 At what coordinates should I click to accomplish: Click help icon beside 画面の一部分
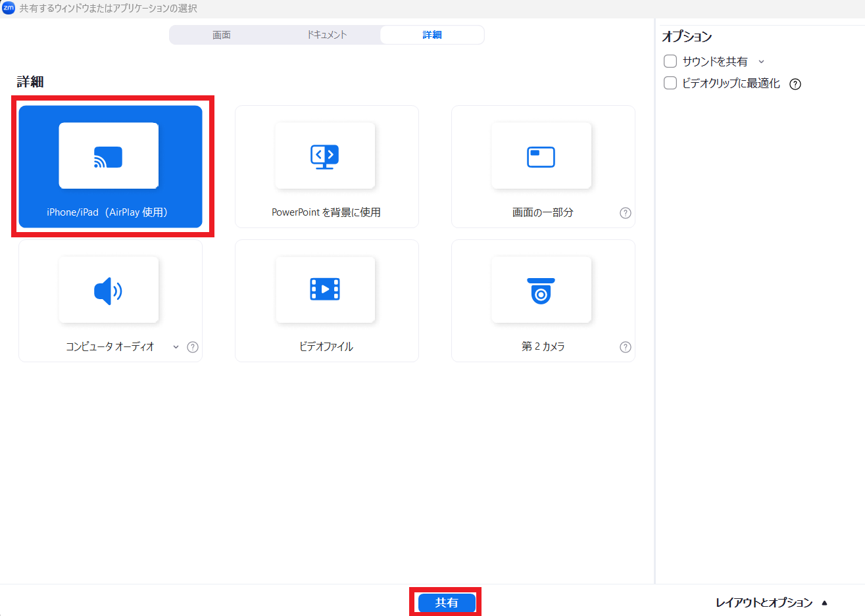coord(626,213)
